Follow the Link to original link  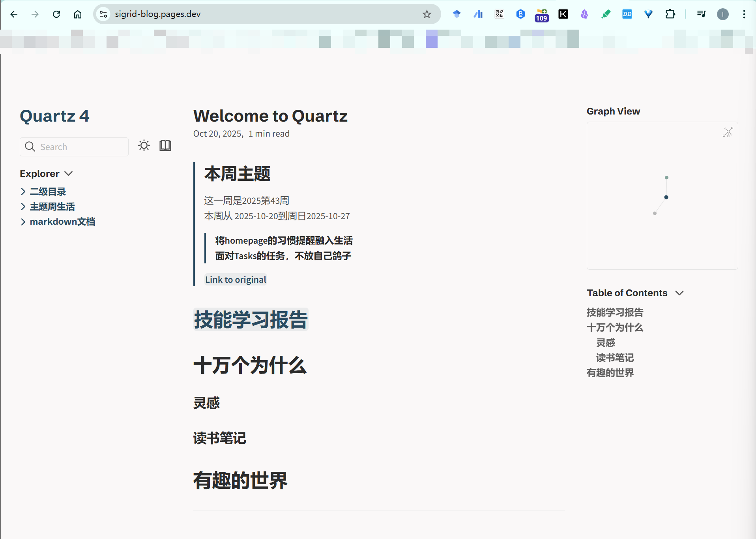click(x=236, y=280)
